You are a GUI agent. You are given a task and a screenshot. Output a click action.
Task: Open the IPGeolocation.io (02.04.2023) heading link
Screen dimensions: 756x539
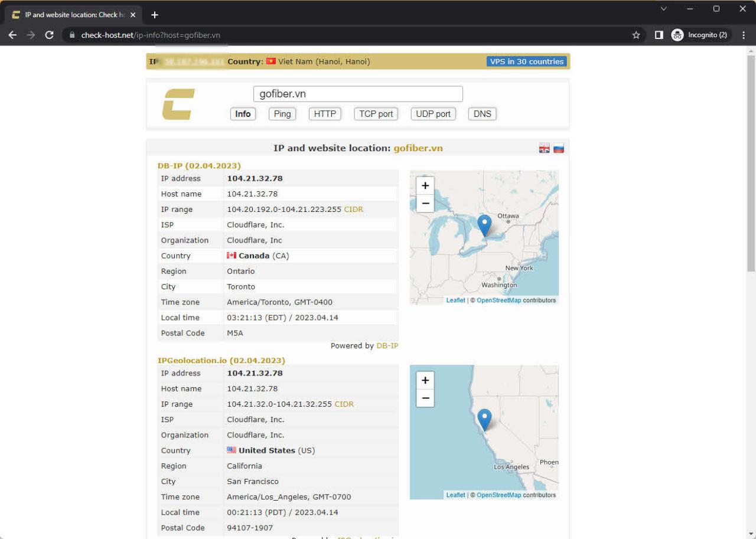(x=221, y=360)
